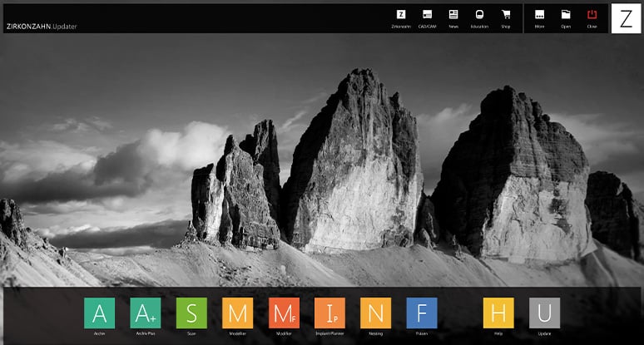This screenshot has height=345, width=644.
Task: Expand the More options menu
Action: (x=540, y=18)
